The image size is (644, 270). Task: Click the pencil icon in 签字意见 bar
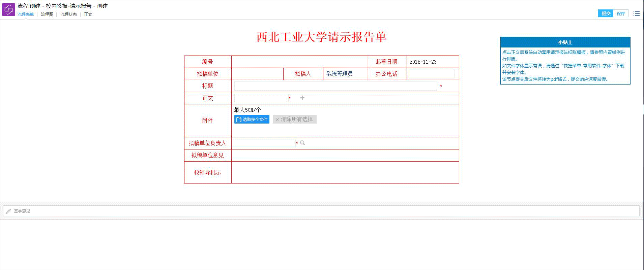click(8, 211)
